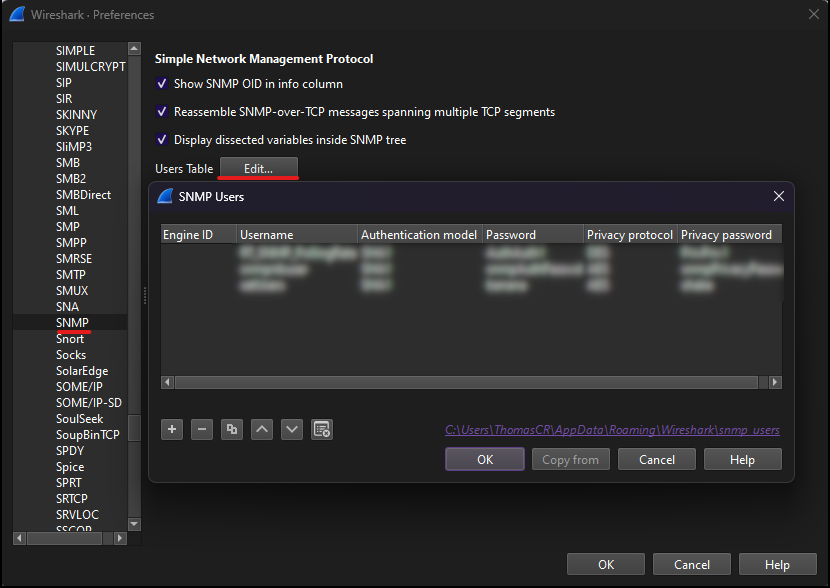This screenshot has width=830, height=588.
Task: Select Socks in the protocol list
Action: (71, 355)
